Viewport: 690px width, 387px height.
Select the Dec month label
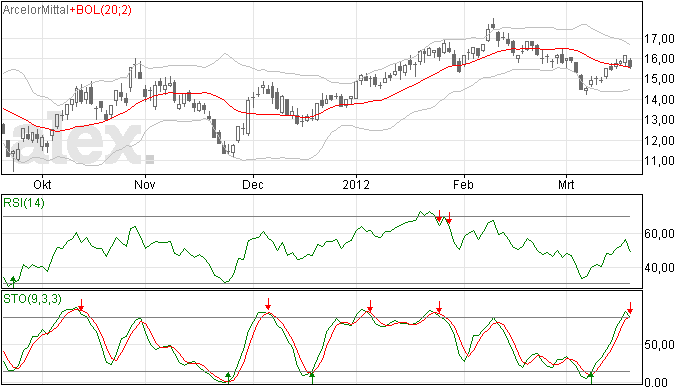(x=253, y=184)
